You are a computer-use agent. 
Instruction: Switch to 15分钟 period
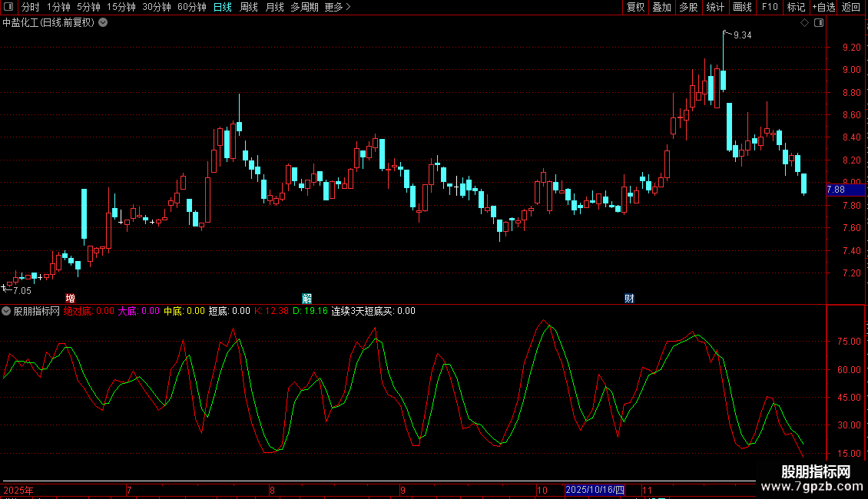point(121,7)
